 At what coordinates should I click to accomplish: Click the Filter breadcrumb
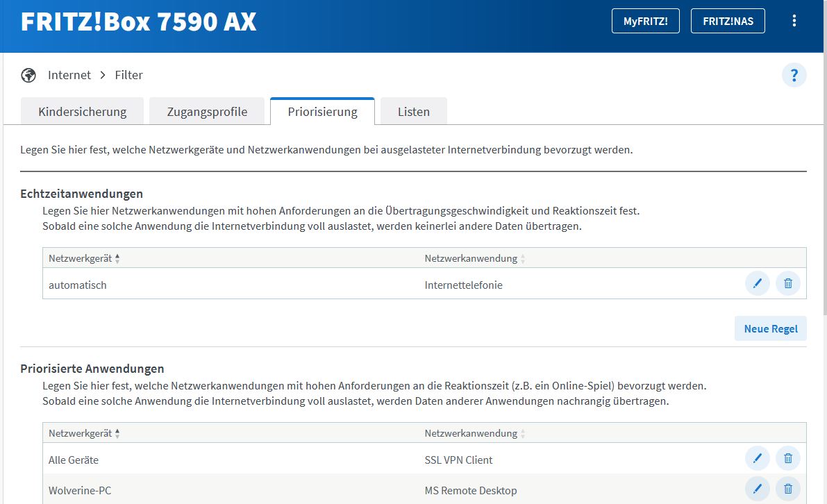click(128, 76)
